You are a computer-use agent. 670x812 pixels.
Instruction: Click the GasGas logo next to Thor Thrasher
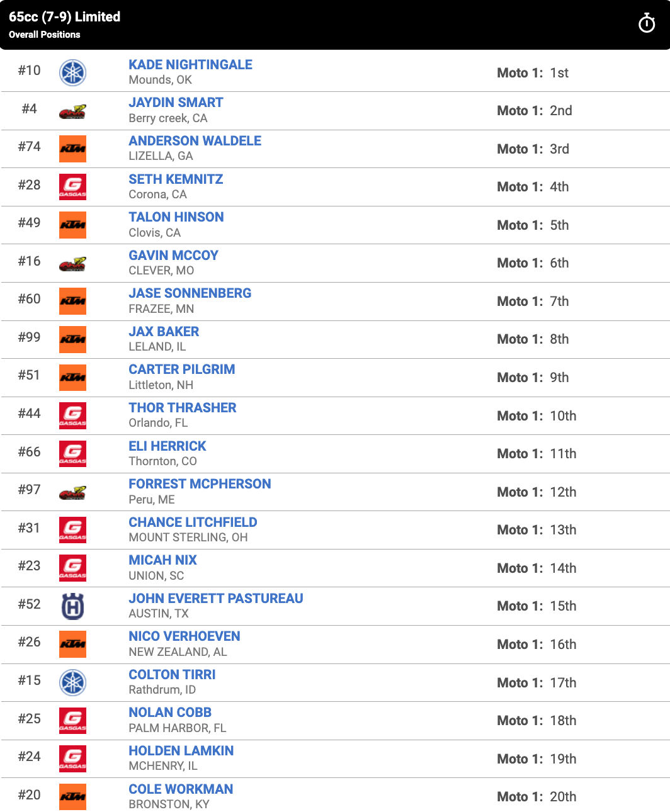72,415
